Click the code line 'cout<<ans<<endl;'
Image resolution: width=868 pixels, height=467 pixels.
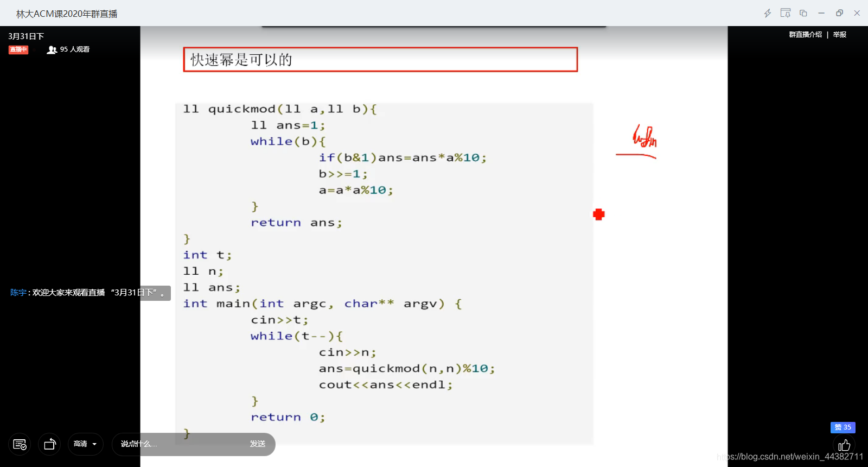(x=386, y=385)
